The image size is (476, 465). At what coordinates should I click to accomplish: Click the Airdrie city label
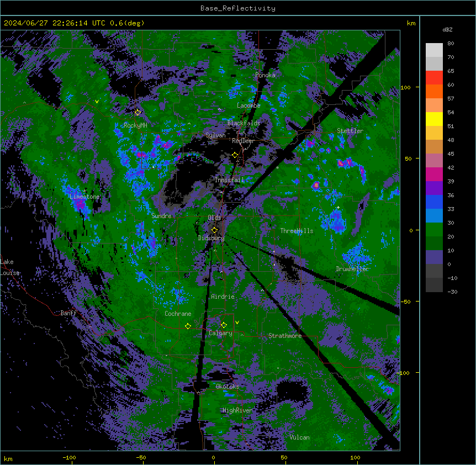223,297
